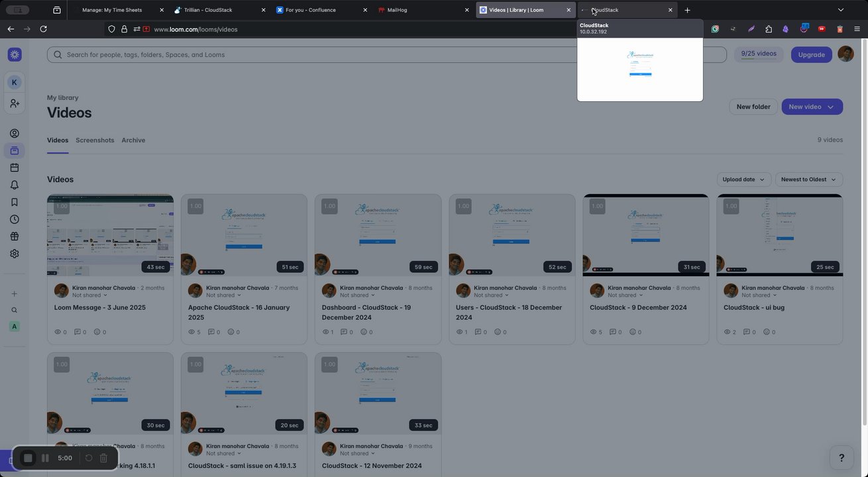Screen dimensions: 868x477
Task: Click the page vertical scrollbar
Action: (864, 232)
